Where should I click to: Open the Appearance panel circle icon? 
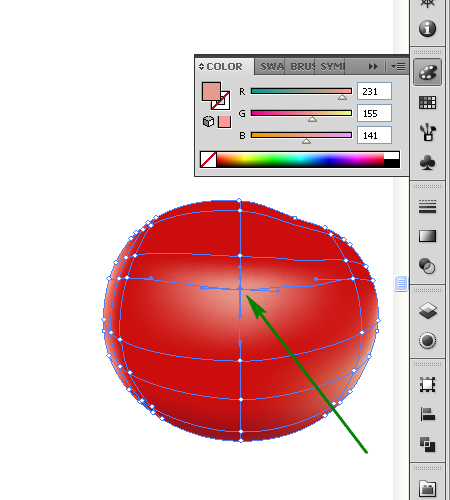click(427, 341)
